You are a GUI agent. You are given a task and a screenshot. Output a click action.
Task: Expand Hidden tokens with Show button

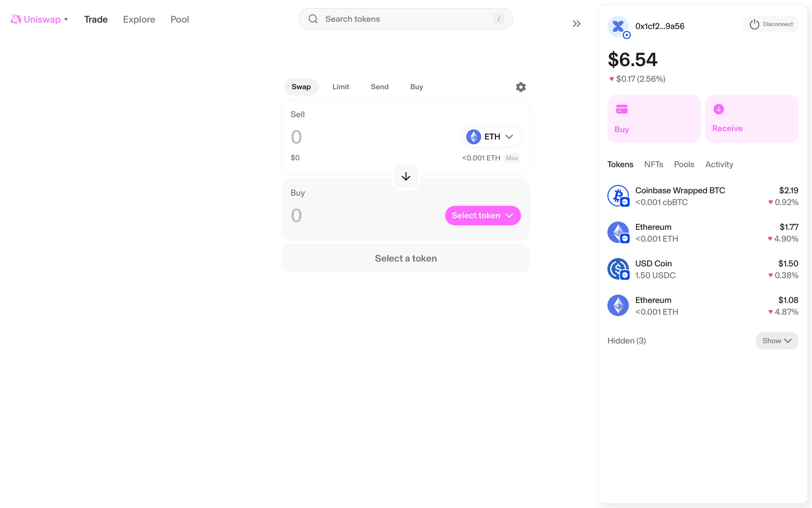pos(777,341)
